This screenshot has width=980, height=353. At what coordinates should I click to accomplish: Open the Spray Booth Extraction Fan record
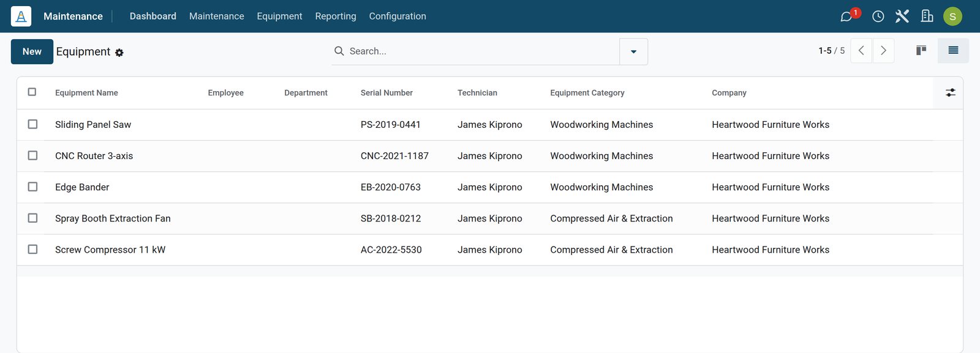click(113, 218)
